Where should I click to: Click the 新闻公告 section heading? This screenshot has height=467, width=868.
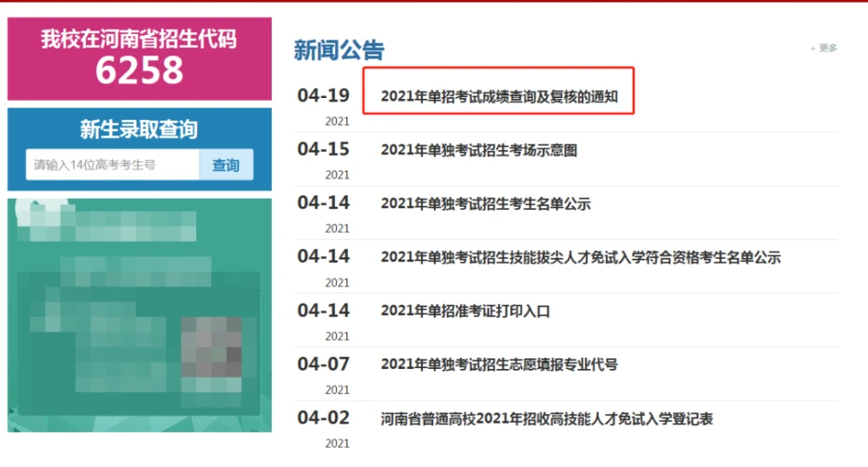coord(339,50)
